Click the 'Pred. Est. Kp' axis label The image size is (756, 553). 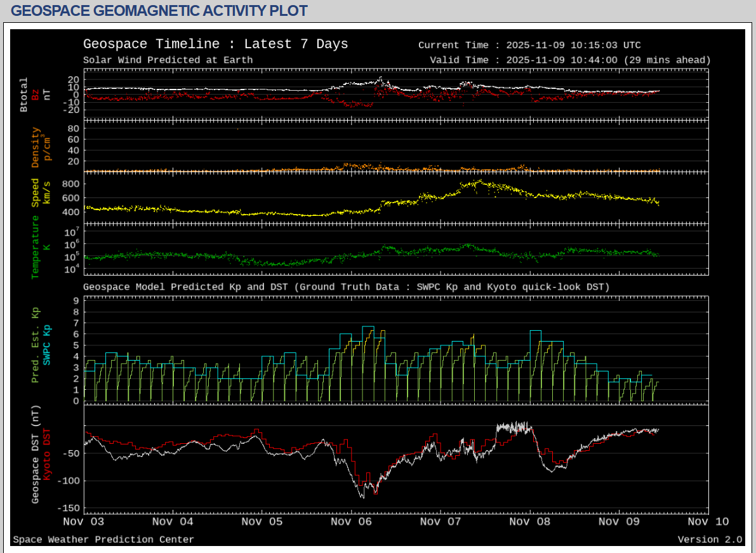point(36,345)
